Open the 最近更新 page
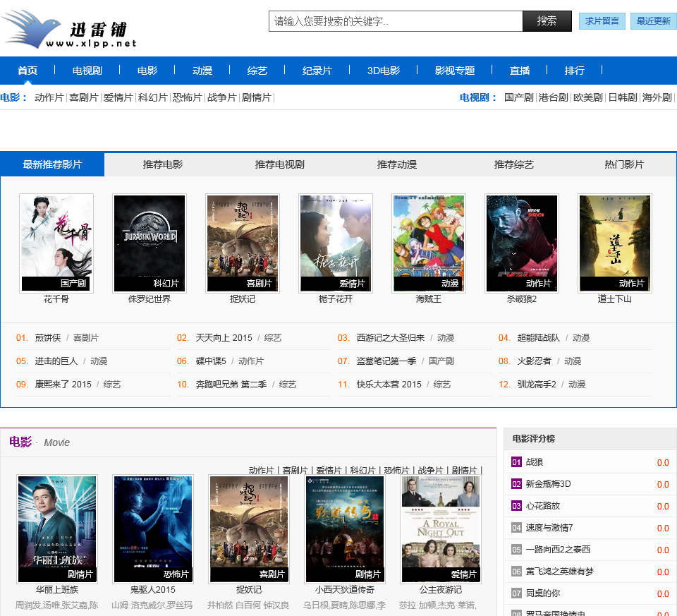 (x=653, y=21)
